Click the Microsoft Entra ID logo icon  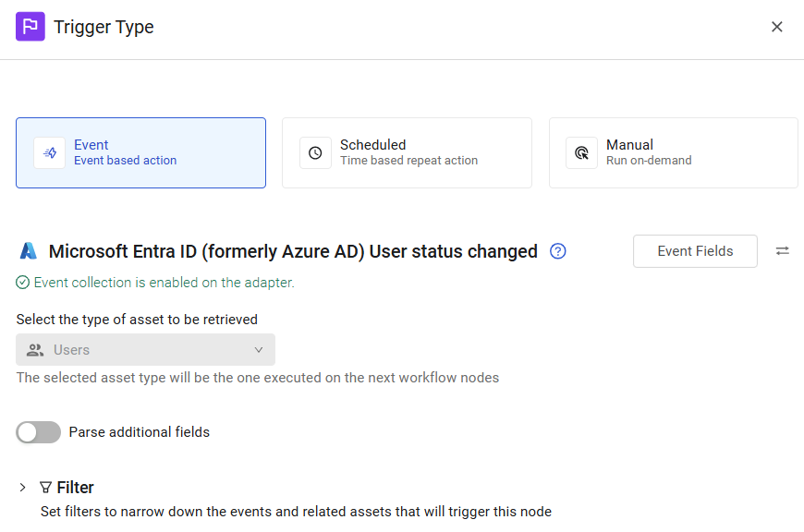coord(29,251)
